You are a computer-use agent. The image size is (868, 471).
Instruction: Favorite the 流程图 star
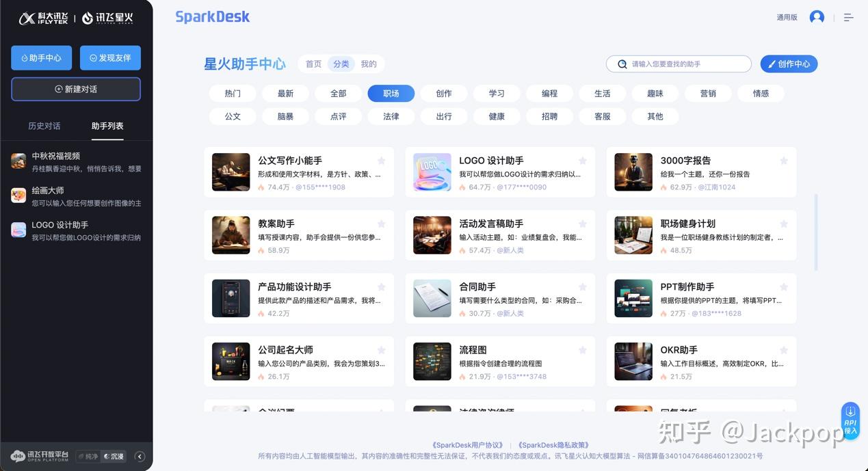[x=583, y=350]
